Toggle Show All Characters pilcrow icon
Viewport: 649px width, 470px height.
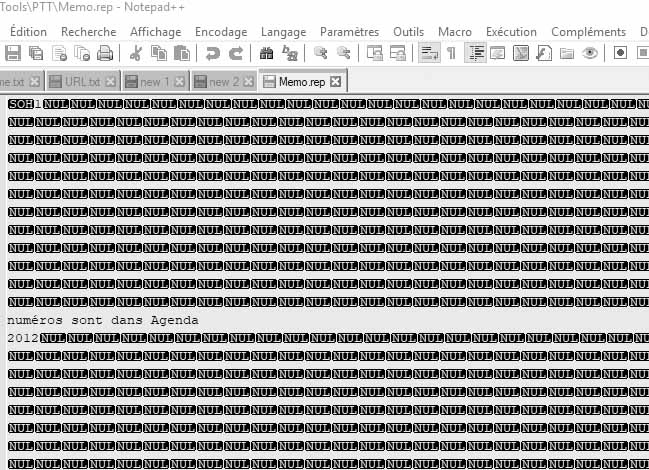click(x=452, y=53)
